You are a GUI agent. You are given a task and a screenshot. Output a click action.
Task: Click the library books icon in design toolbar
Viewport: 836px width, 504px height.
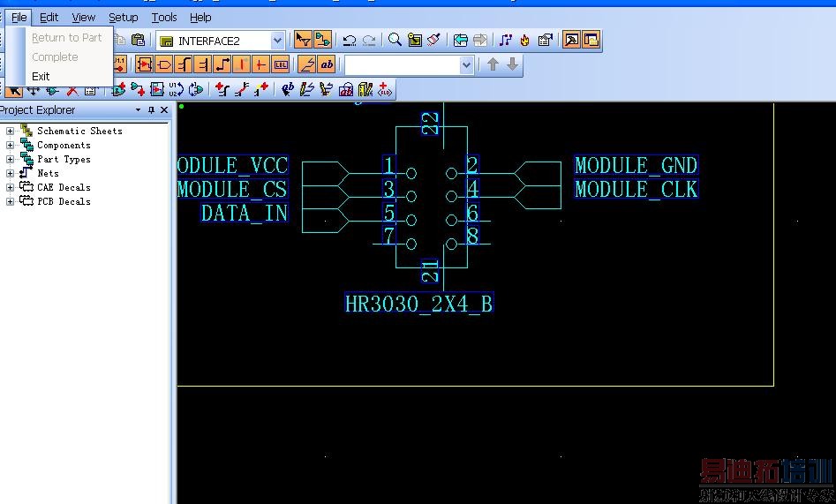point(365,89)
